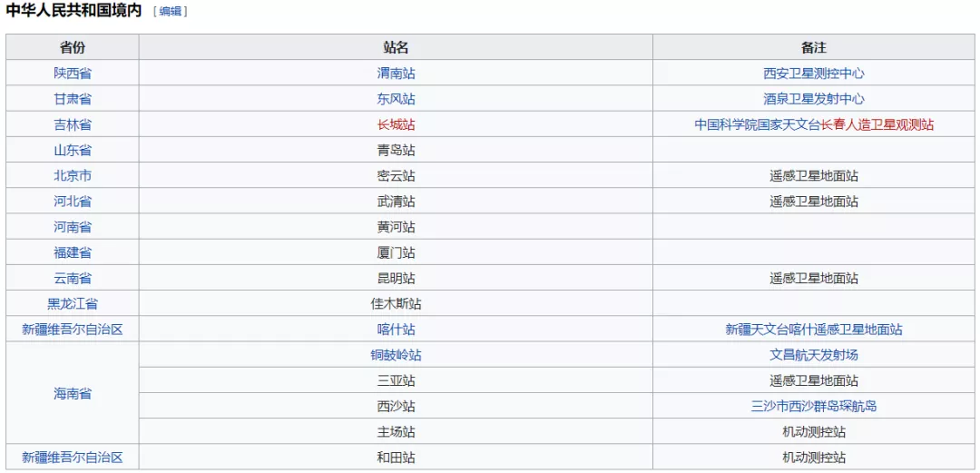Click the 北京市 link

click(73, 176)
